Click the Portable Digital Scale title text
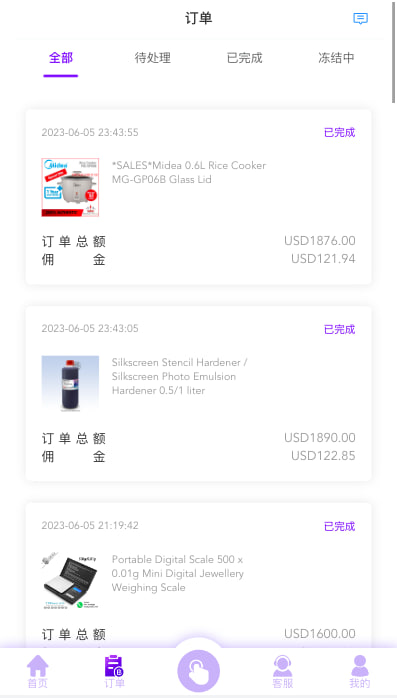The height and width of the screenshot is (698, 397). (178, 573)
